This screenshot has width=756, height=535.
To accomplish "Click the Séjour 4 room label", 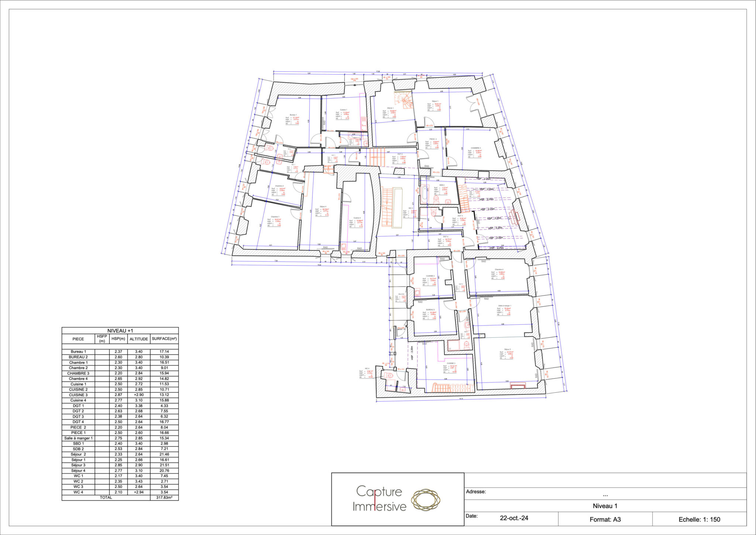I will point(323,207).
